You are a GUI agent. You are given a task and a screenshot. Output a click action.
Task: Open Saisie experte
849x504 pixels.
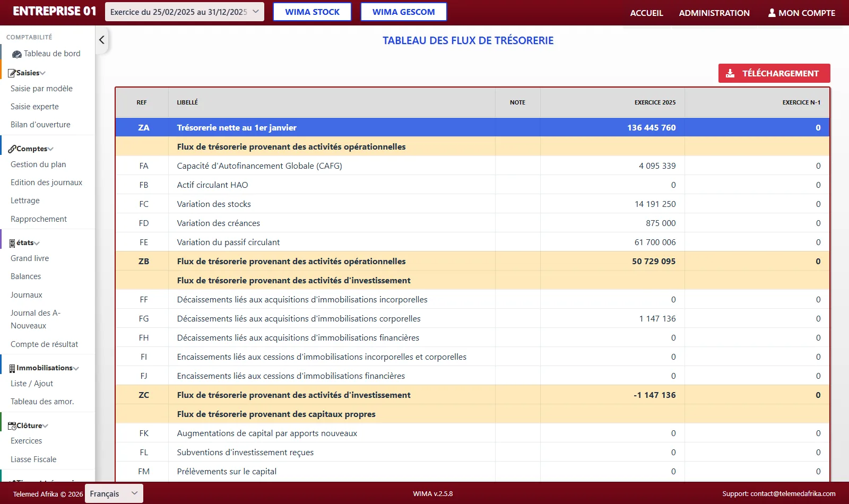pos(34,107)
